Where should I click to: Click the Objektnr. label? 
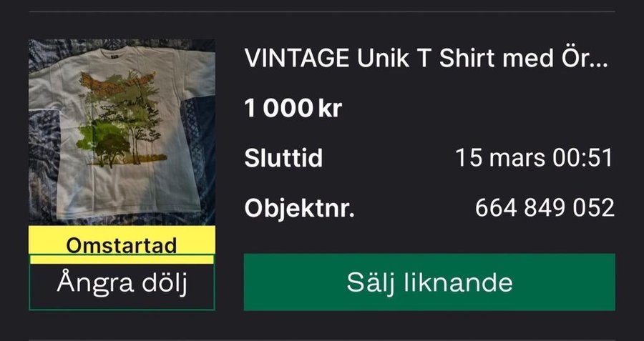tap(299, 208)
